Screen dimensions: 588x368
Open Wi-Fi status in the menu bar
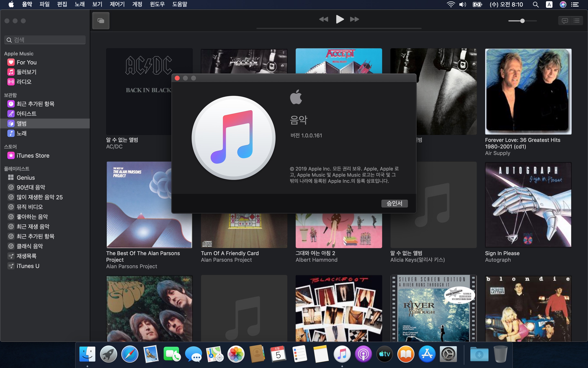[x=451, y=4]
